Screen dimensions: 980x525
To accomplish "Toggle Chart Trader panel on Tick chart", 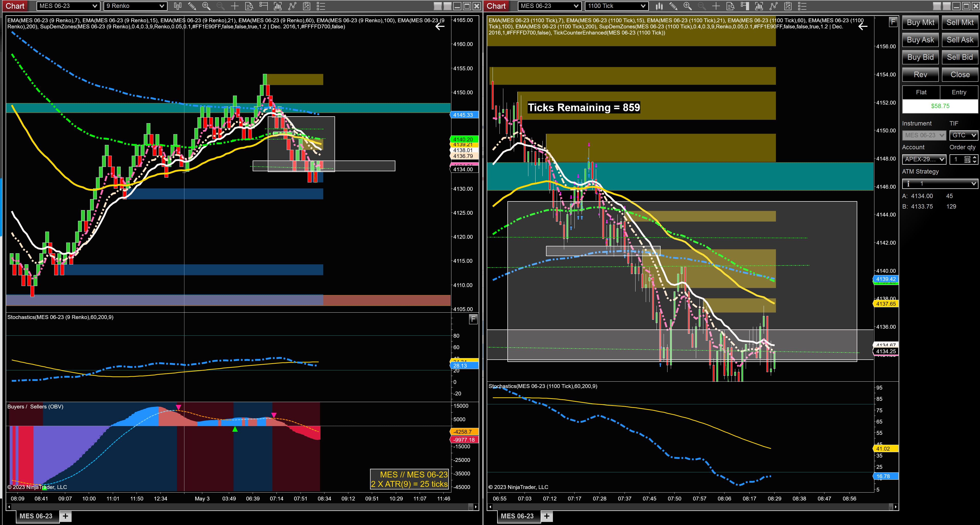I will pyautogui.click(x=745, y=6).
